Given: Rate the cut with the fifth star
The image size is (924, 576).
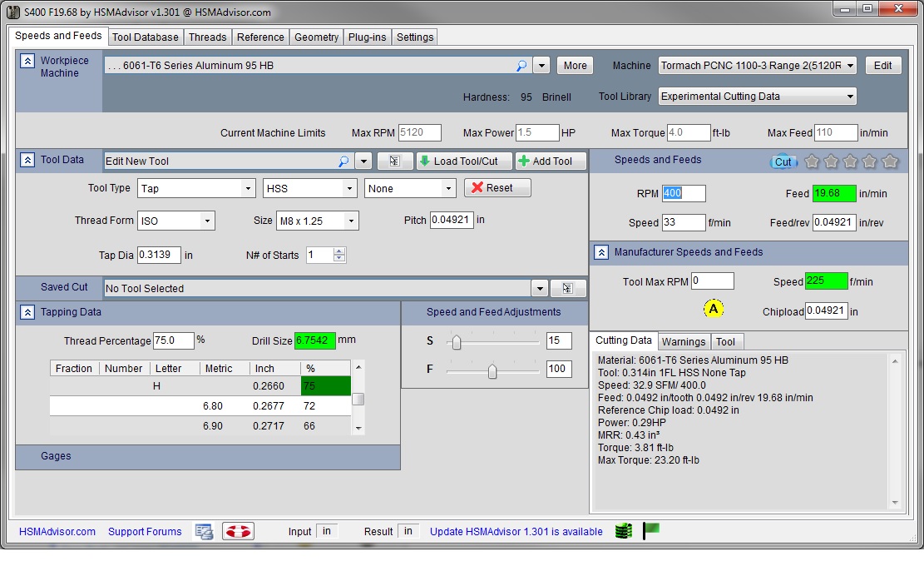Looking at the screenshot, I should [x=890, y=161].
